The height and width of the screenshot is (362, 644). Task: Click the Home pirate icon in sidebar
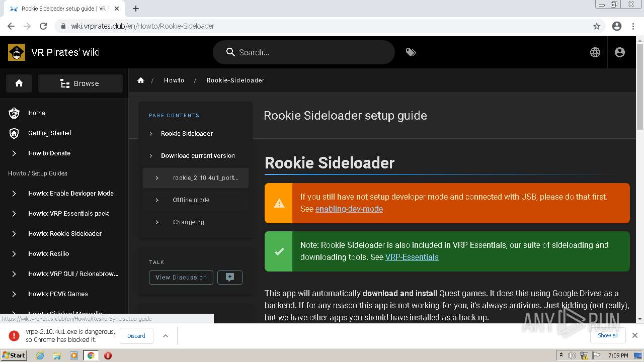[14, 113]
